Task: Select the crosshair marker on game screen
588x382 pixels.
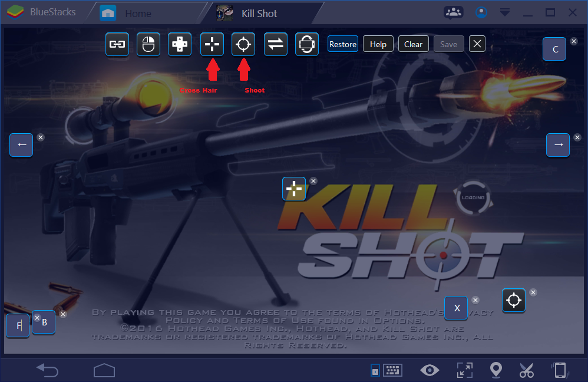Action: pos(294,189)
